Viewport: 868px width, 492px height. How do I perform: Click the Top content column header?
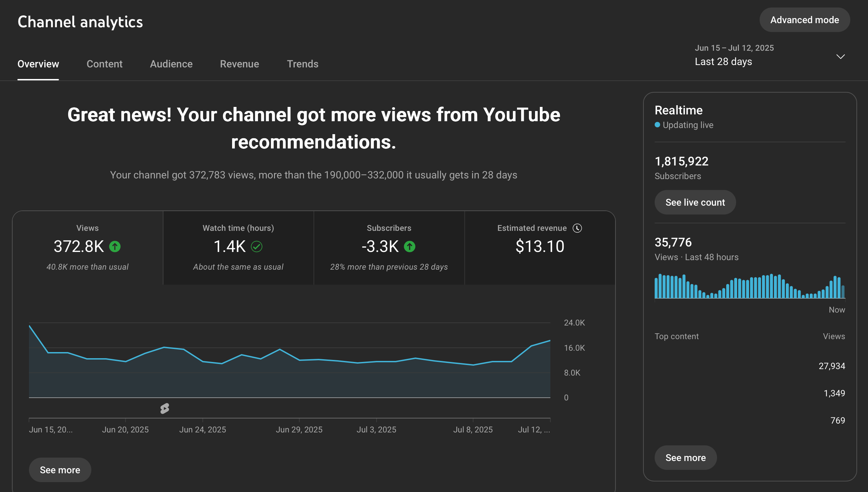coord(676,336)
